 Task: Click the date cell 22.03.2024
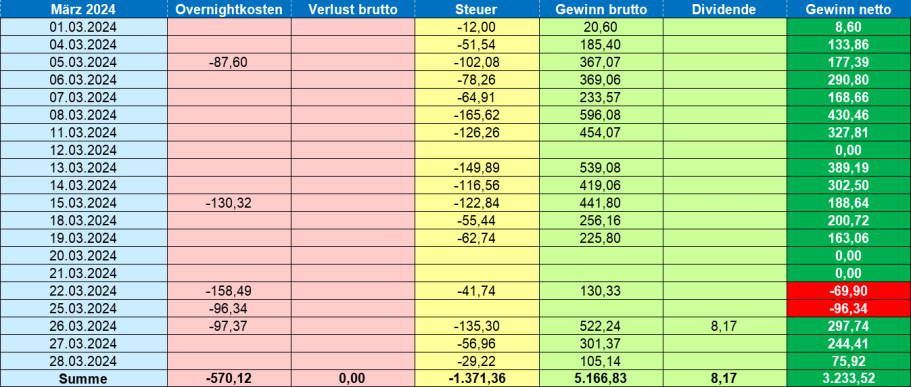click(x=84, y=290)
